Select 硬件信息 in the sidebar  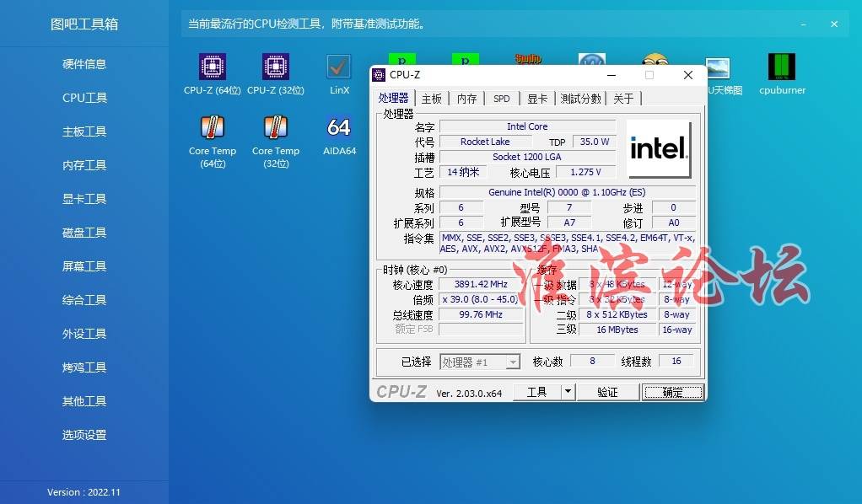84,64
